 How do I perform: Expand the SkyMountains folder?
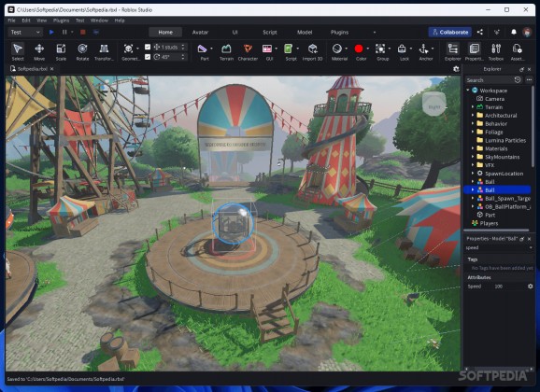pyautogui.click(x=473, y=157)
